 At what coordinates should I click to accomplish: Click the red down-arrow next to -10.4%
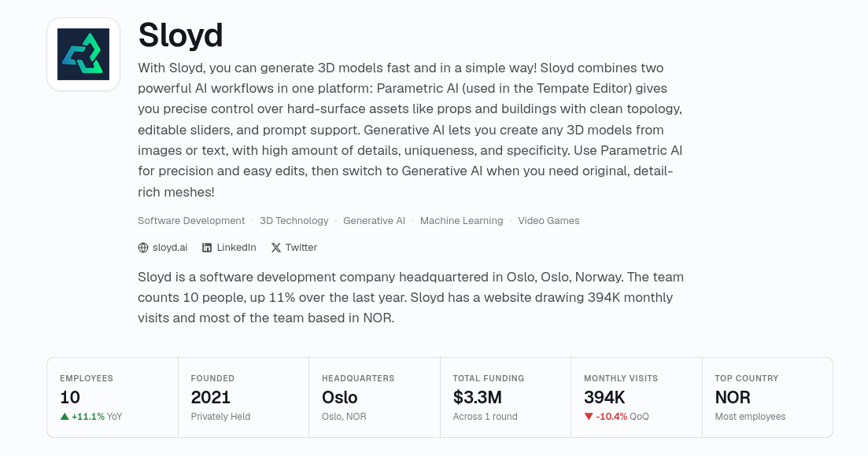click(x=589, y=416)
